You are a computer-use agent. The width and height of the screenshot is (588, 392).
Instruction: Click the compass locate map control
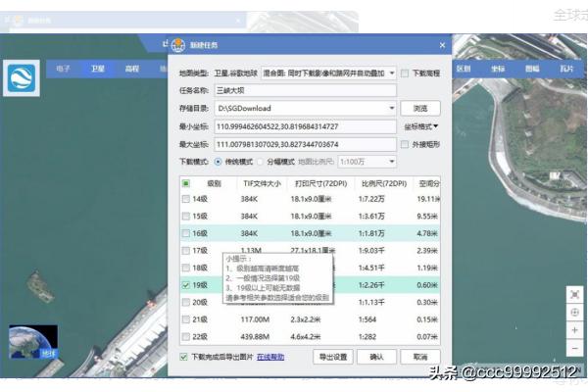[x=574, y=313]
